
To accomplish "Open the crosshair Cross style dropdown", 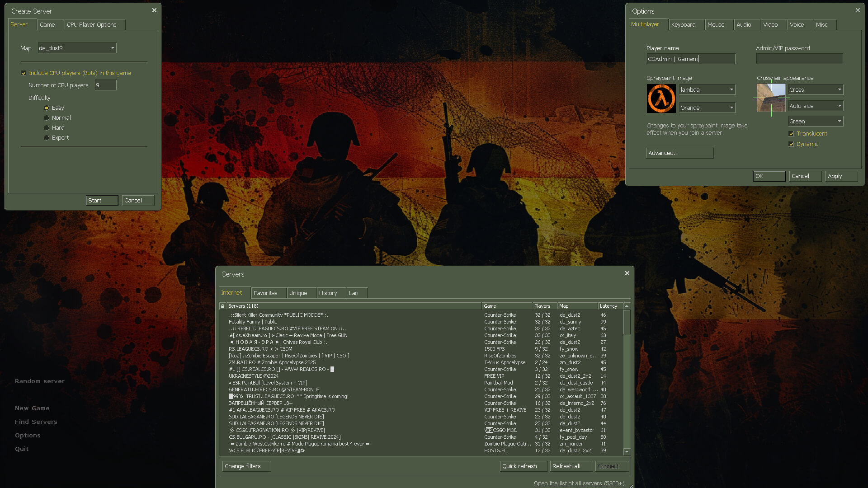I will (816, 89).
